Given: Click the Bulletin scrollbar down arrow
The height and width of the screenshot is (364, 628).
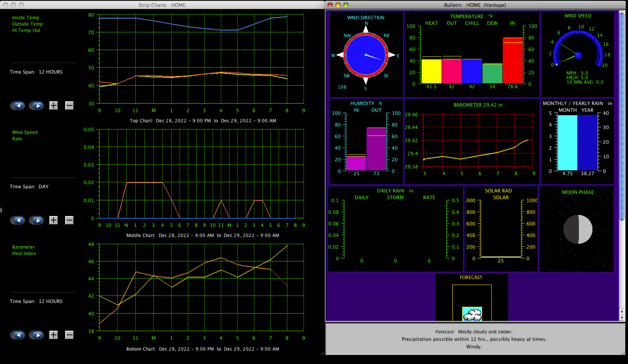Looking at the screenshot, I should (622, 317).
